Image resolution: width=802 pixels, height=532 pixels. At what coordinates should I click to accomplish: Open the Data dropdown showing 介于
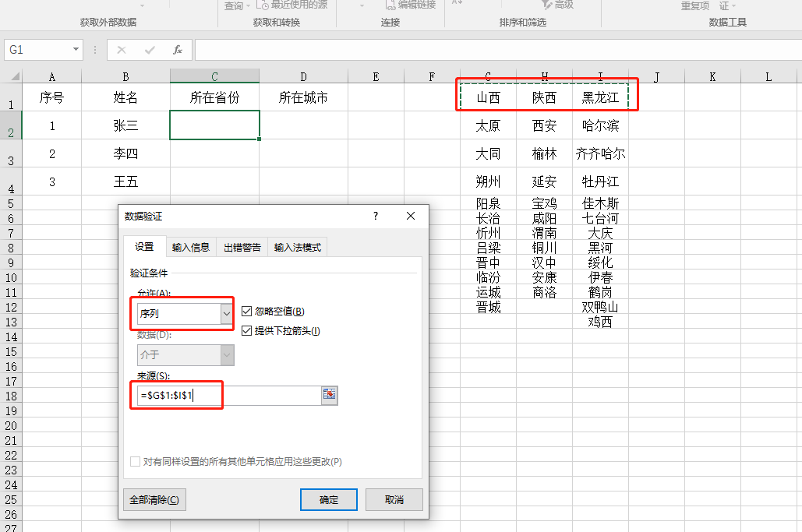(227, 354)
